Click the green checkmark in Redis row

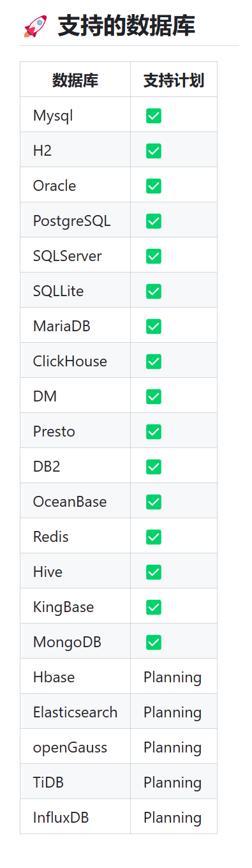pos(154,537)
